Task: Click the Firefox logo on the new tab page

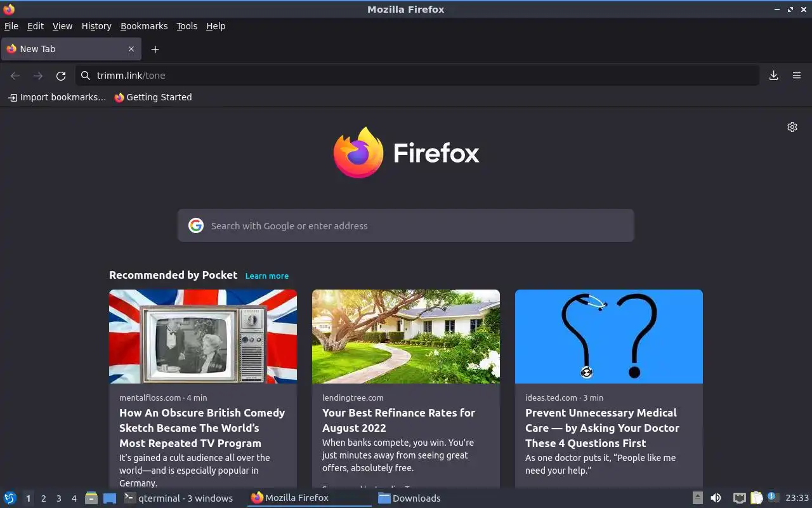Action: [x=406, y=152]
